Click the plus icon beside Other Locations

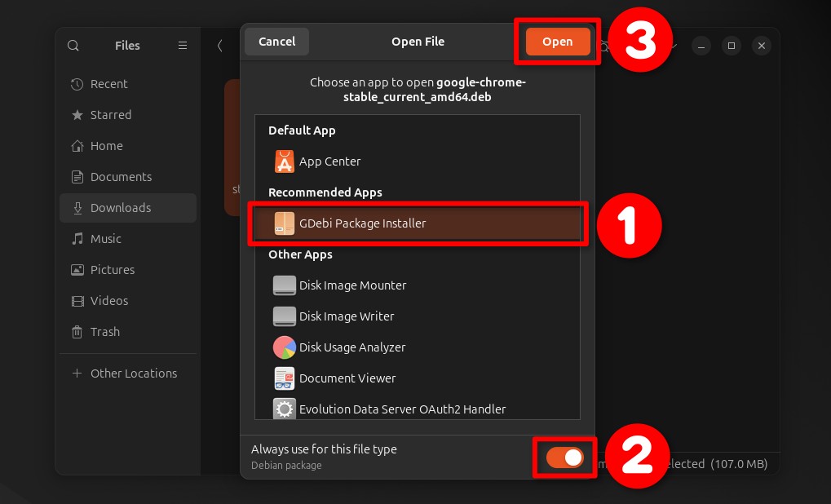click(77, 373)
